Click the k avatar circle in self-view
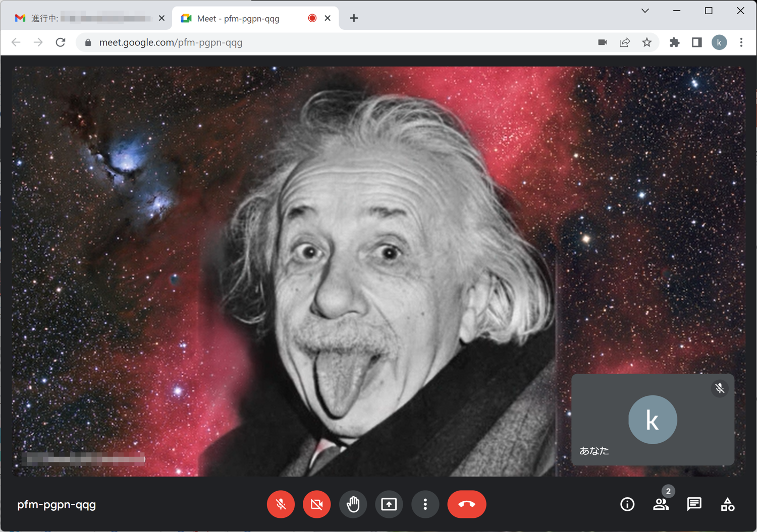 click(x=653, y=420)
